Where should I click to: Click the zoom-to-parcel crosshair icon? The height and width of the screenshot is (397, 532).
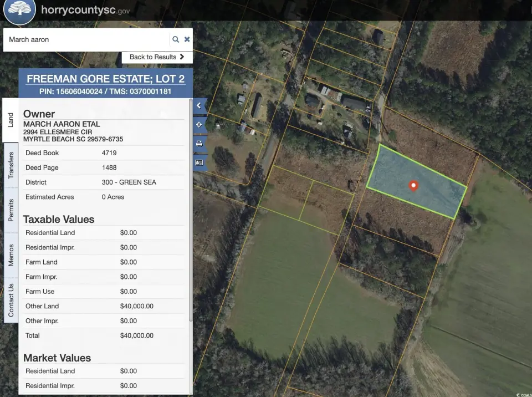[199, 125]
